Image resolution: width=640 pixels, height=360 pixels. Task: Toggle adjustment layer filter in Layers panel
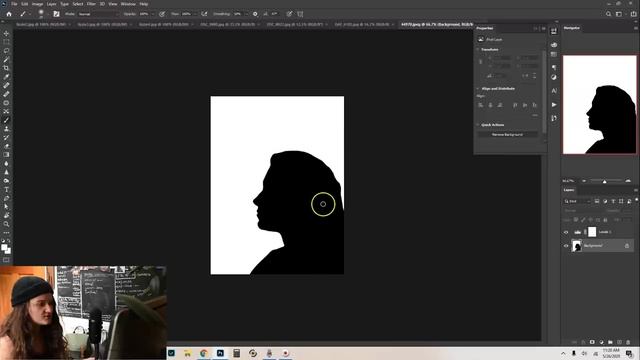[x=605, y=201]
